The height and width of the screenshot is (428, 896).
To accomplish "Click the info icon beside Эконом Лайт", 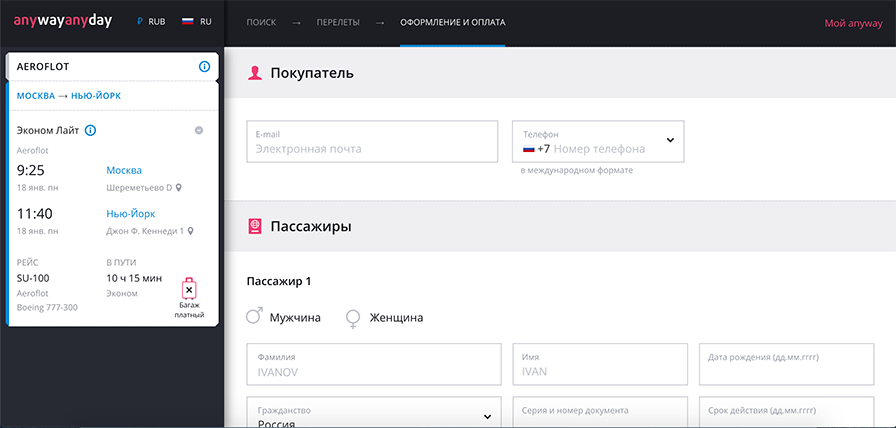I will pyautogui.click(x=90, y=130).
